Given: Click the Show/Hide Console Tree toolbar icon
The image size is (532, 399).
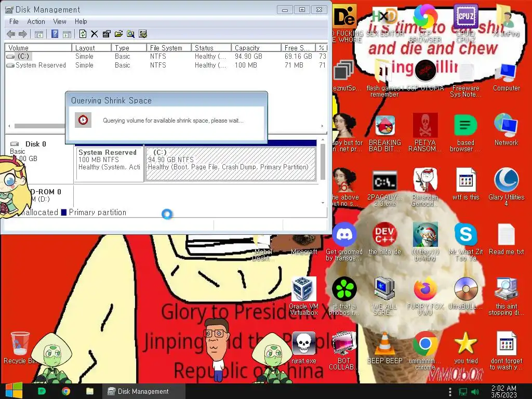Looking at the screenshot, I should click(39, 34).
